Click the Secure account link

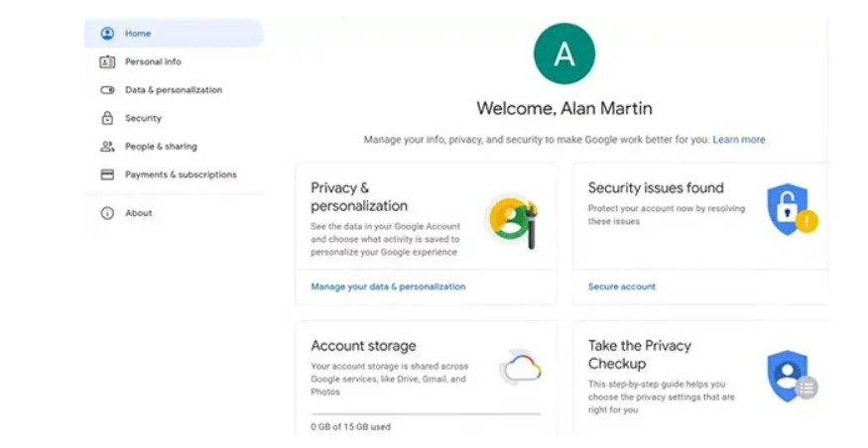pos(621,286)
